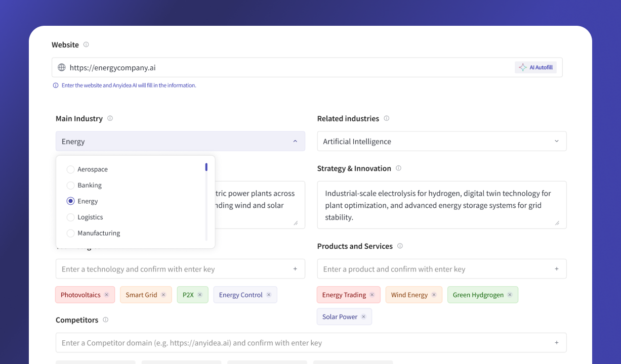The height and width of the screenshot is (364, 621).
Task: Remove the Solar Power product tag
Action: tap(363, 316)
